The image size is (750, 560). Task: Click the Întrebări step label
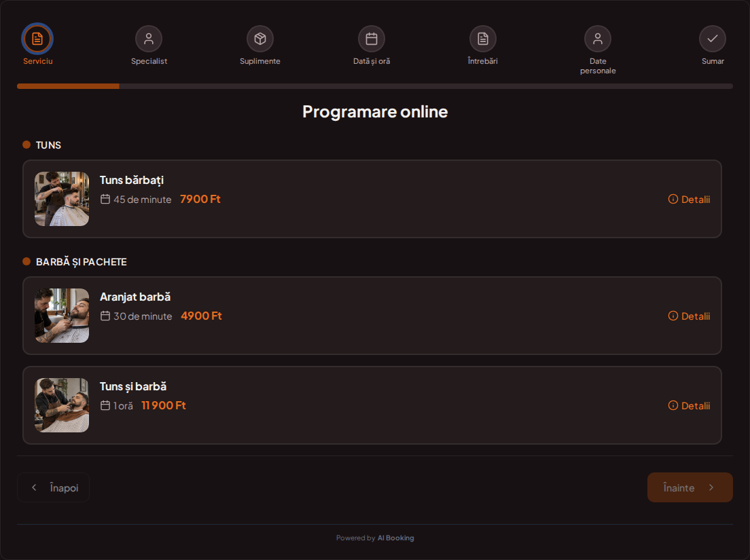482,61
